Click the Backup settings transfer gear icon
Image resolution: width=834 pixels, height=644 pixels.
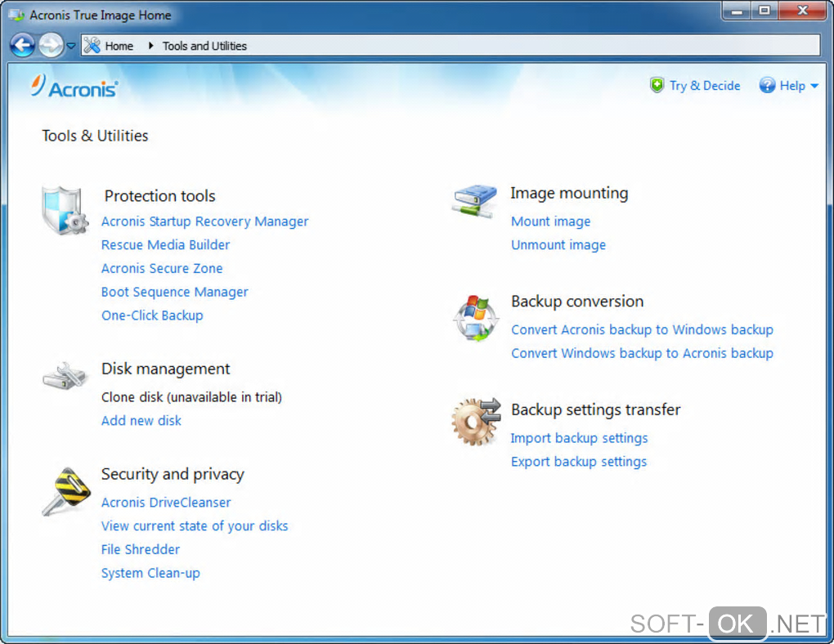tap(477, 422)
